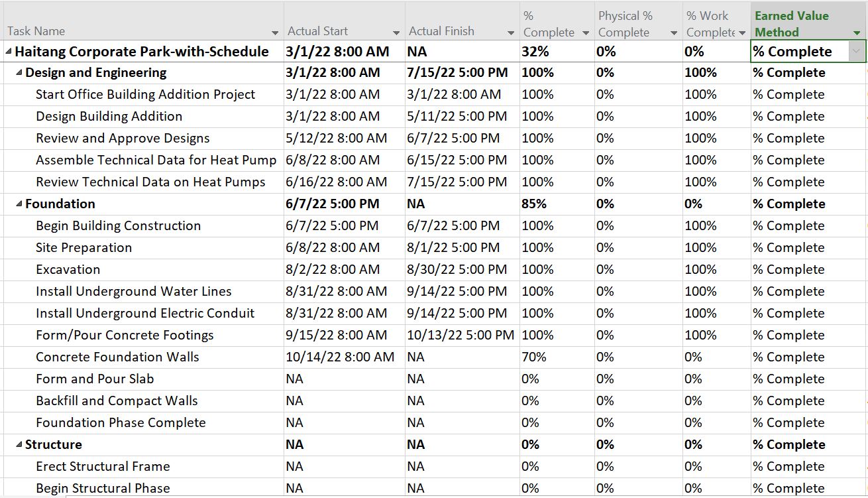Select the Erect Structural Frame task
868x498 pixels.
[x=103, y=467]
